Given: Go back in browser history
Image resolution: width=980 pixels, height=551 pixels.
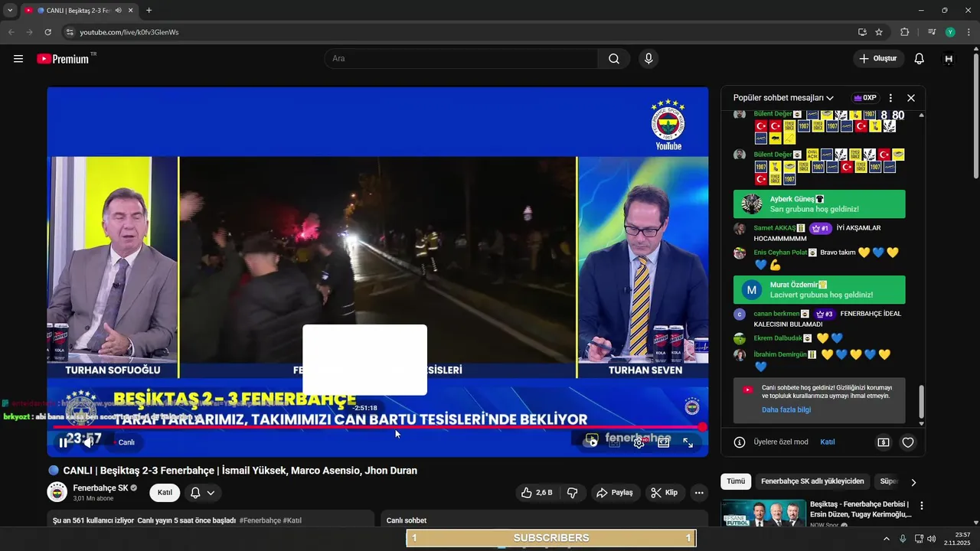Looking at the screenshot, I should click(x=11, y=32).
